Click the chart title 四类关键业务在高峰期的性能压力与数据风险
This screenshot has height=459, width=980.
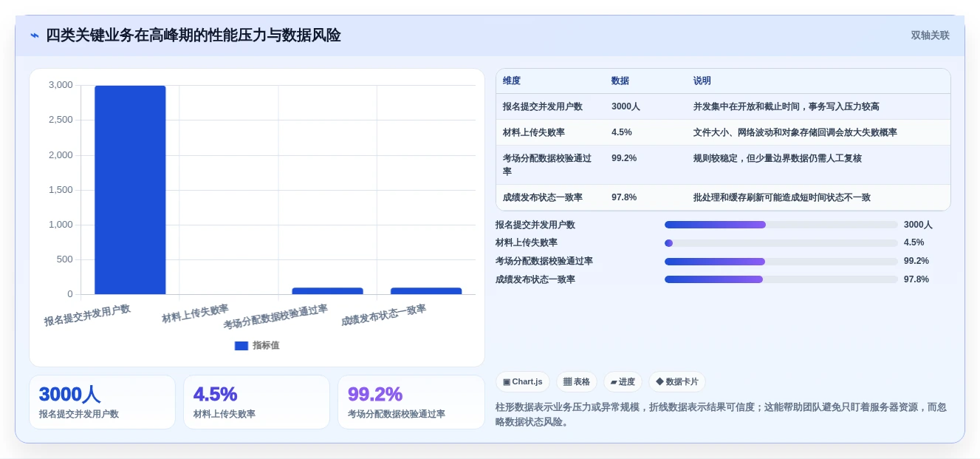193,35
